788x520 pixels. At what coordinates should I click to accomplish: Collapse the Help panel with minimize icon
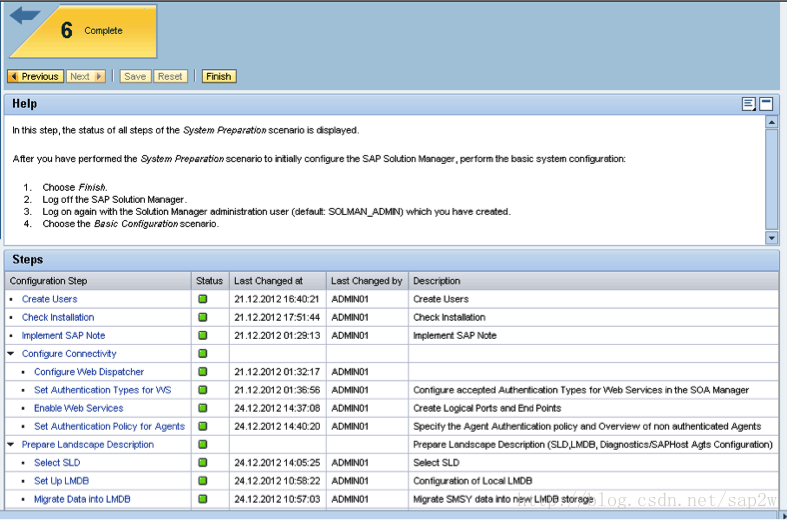pos(766,104)
